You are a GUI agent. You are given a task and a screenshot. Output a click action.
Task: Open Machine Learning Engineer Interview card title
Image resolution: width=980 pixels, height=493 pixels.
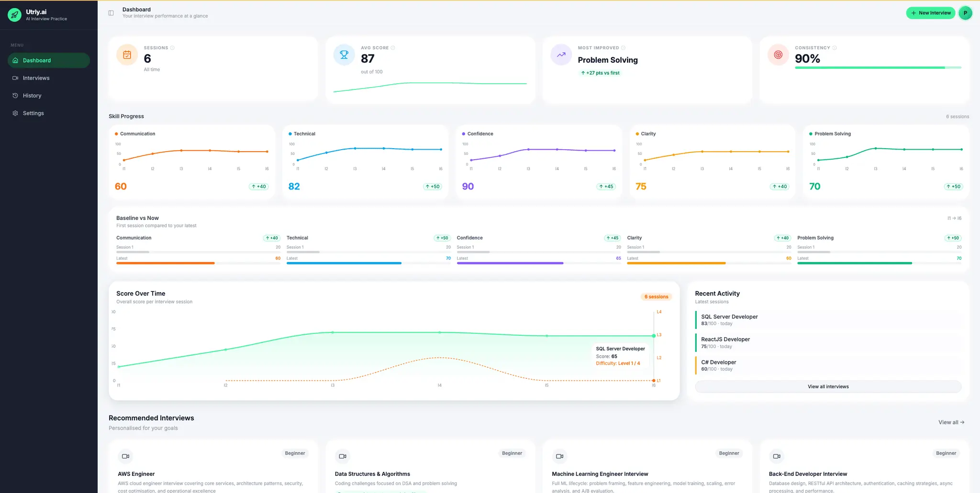click(600, 474)
